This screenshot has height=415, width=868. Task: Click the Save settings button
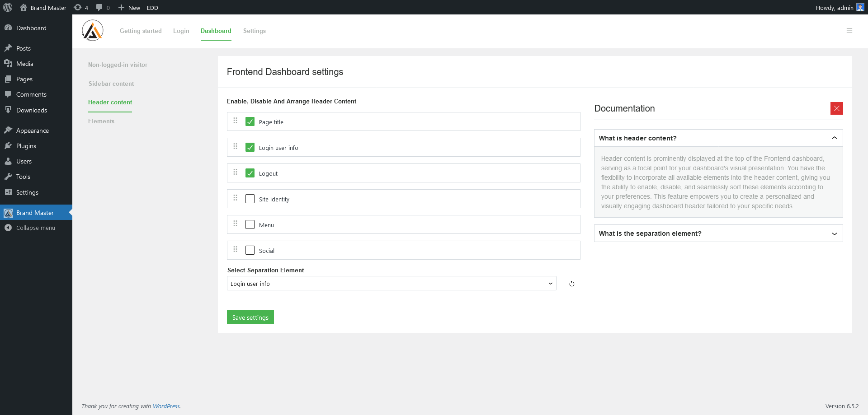pyautogui.click(x=250, y=317)
